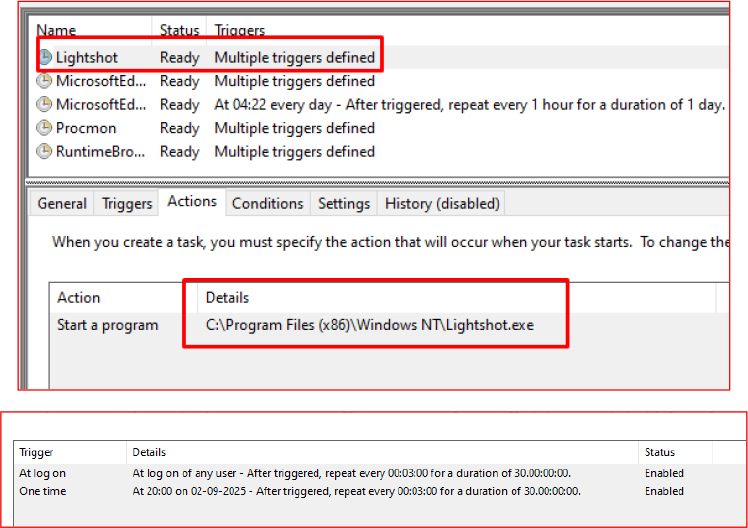Click the Trigger column header

pyautogui.click(x=36, y=452)
